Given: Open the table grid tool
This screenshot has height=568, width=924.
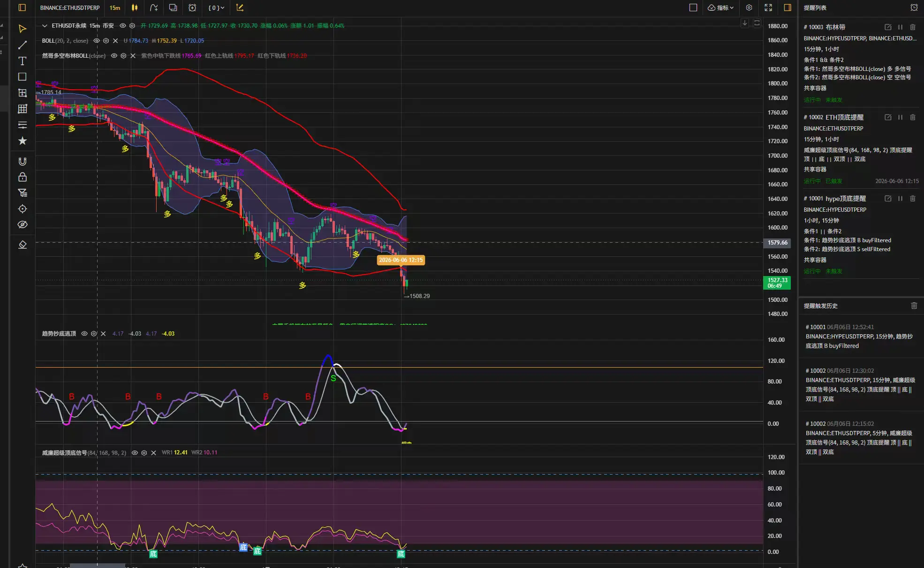Looking at the screenshot, I should click(x=22, y=109).
